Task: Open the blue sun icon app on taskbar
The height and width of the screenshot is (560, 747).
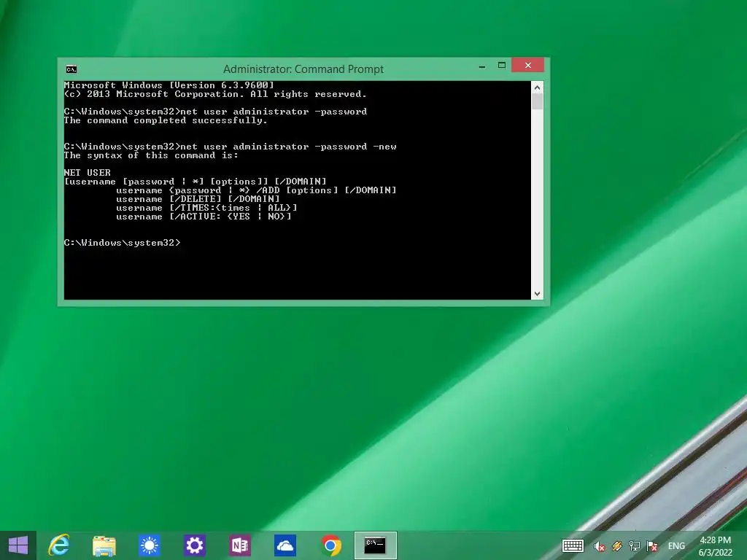Action: (149, 545)
